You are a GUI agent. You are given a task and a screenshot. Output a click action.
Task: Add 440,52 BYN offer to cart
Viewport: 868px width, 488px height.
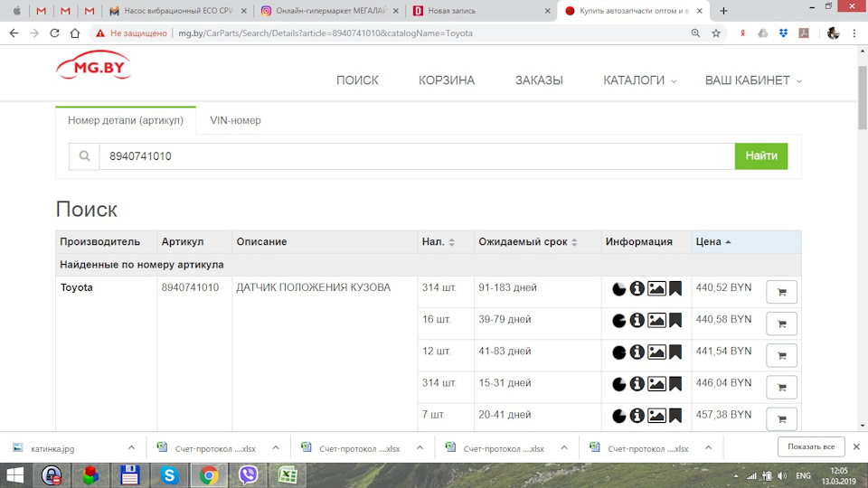tap(781, 292)
